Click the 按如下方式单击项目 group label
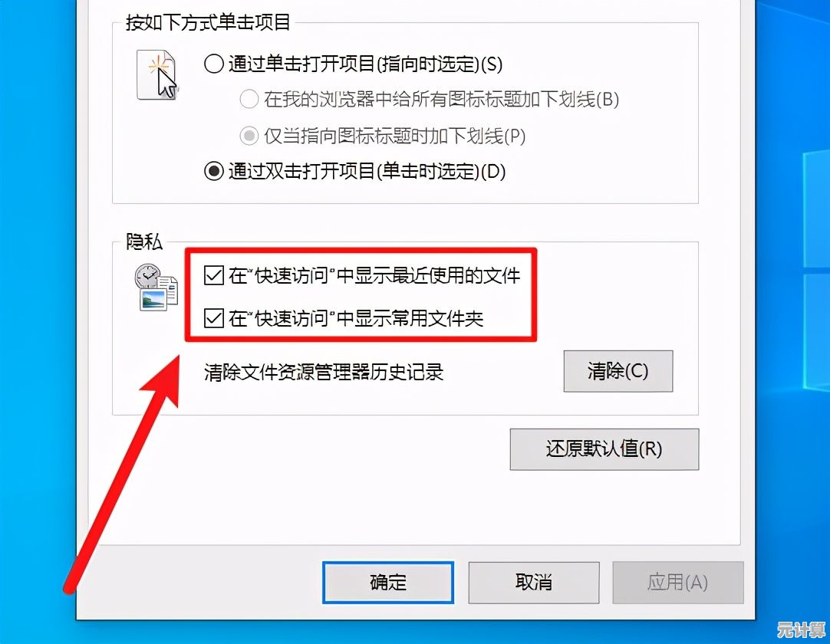 click(x=208, y=22)
